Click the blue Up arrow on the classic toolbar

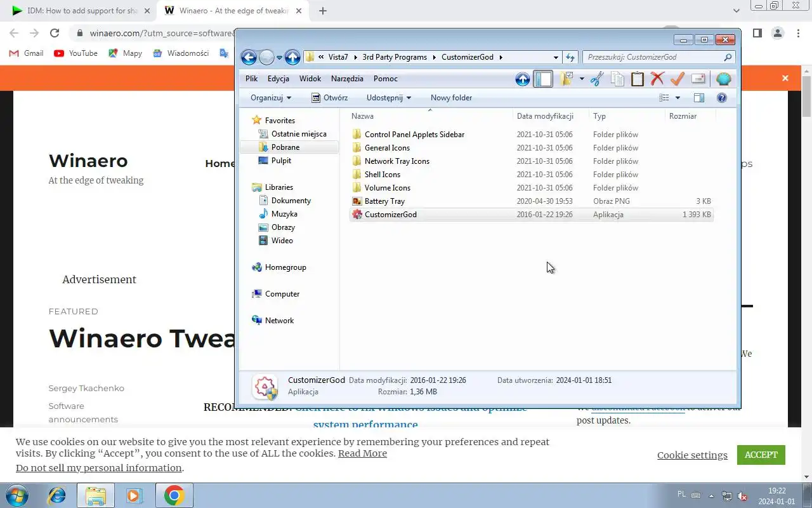coord(522,79)
